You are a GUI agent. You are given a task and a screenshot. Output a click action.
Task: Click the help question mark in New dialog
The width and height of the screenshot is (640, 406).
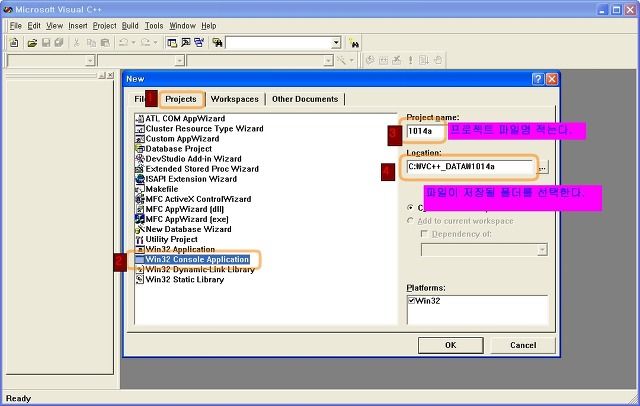point(538,79)
